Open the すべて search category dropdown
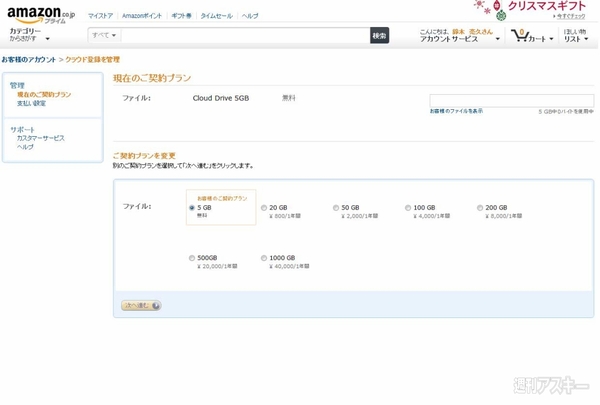Viewport: 600px width, 405px height. [x=104, y=35]
